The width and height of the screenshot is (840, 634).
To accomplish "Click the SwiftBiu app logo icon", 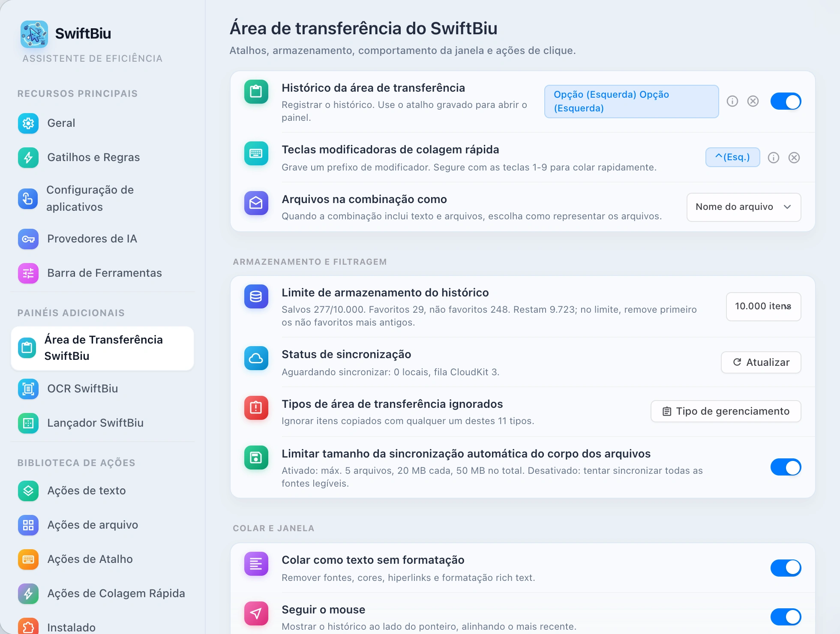I will (34, 34).
